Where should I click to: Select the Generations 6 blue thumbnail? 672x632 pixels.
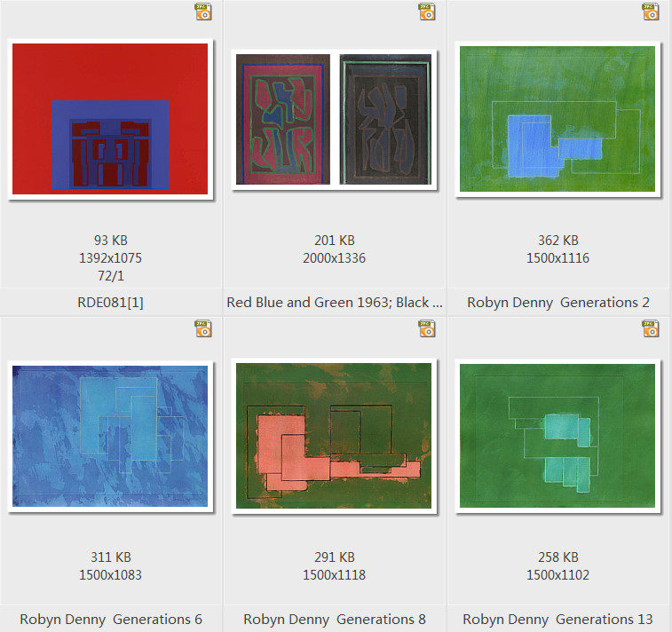tap(110, 436)
